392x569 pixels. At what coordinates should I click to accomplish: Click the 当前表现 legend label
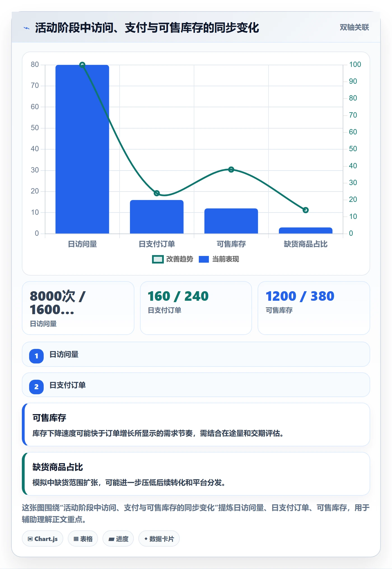(x=225, y=259)
